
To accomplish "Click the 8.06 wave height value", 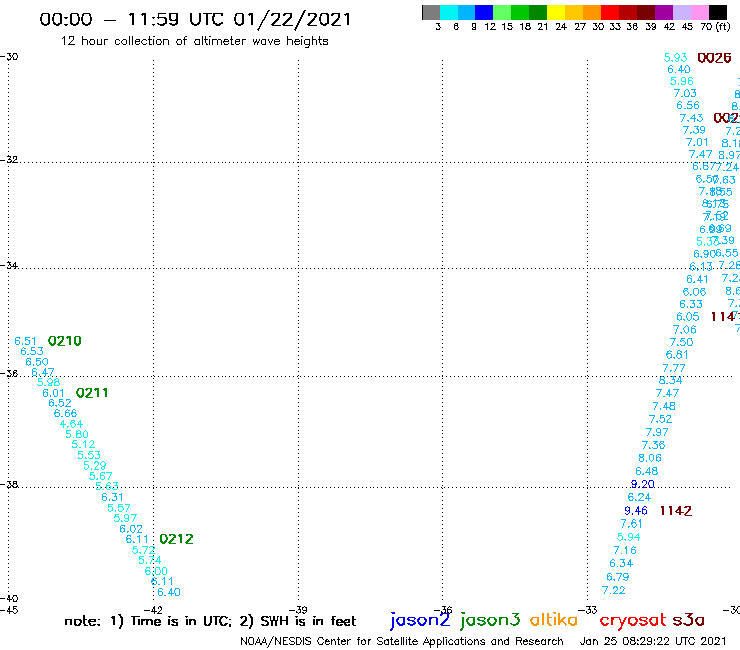I will click(650, 458).
